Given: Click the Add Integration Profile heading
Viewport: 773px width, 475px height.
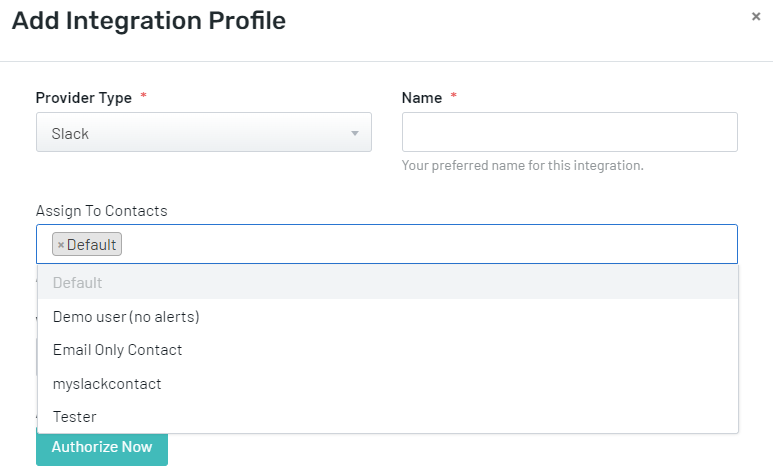Looking at the screenshot, I should pos(149,21).
